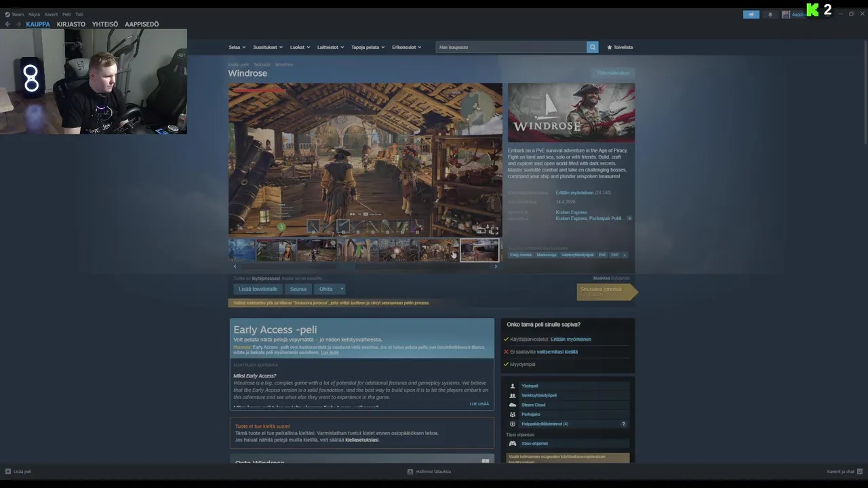This screenshot has width=868, height=488.
Task: Focus the Hae kaupasta search field
Action: [x=511, y=47]
